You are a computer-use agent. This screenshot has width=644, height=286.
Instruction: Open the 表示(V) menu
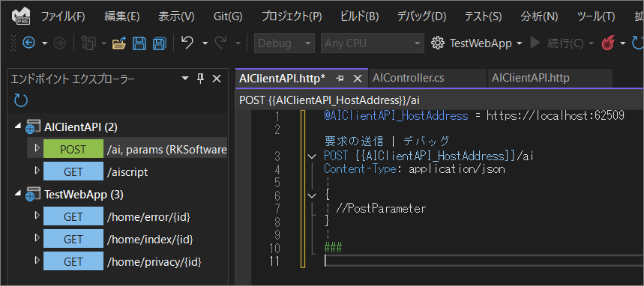[x=176, y=16]
